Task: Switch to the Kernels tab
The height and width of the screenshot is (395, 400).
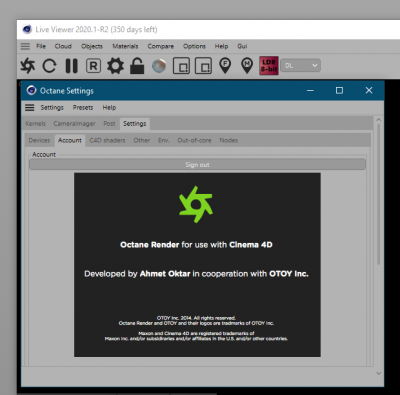Action: pyautogui.click(x=35, y=123)
